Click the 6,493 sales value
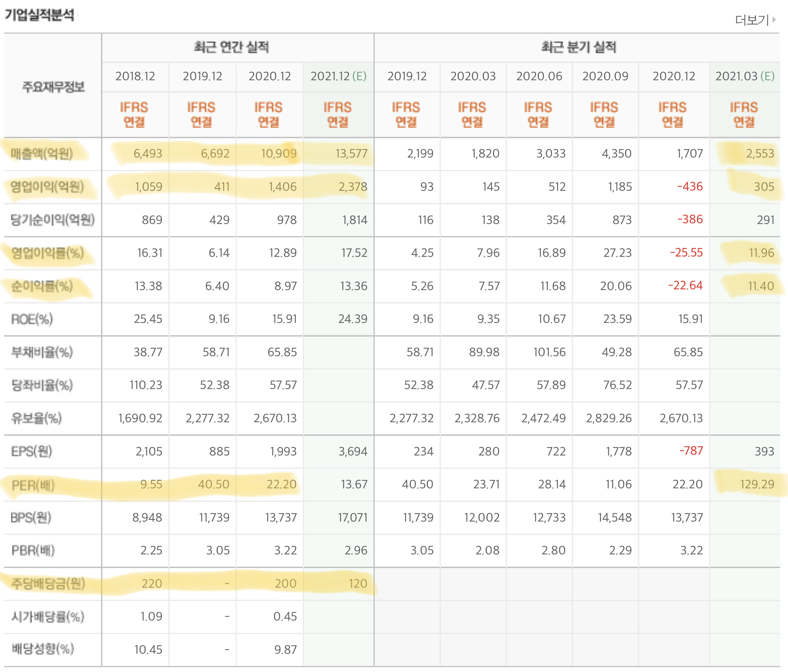Screen dimensions: 788x672 (148, 154)
